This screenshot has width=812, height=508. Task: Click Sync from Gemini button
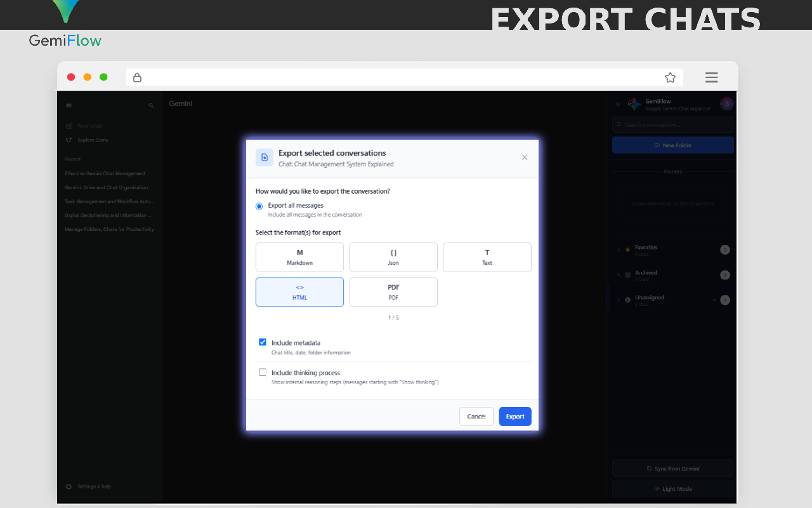(673, 469)
